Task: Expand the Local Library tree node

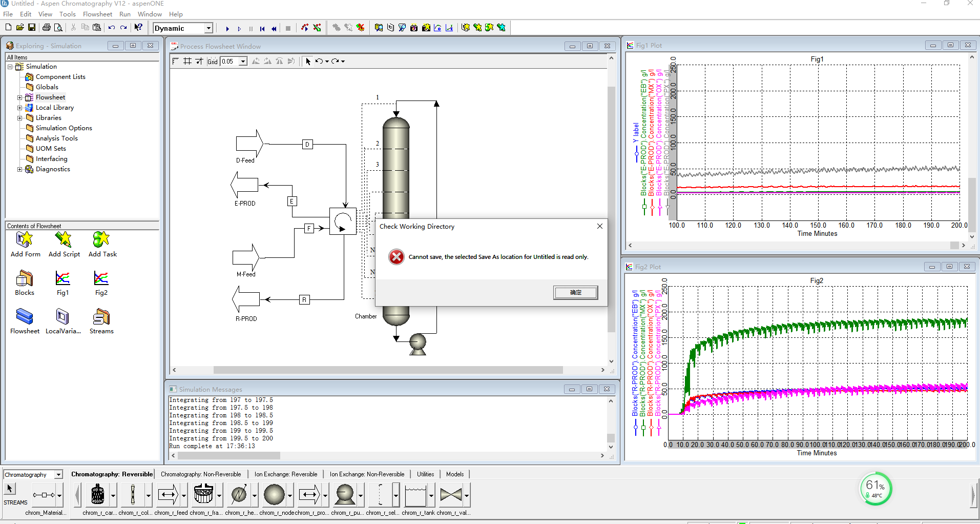Action: (19, 108)
